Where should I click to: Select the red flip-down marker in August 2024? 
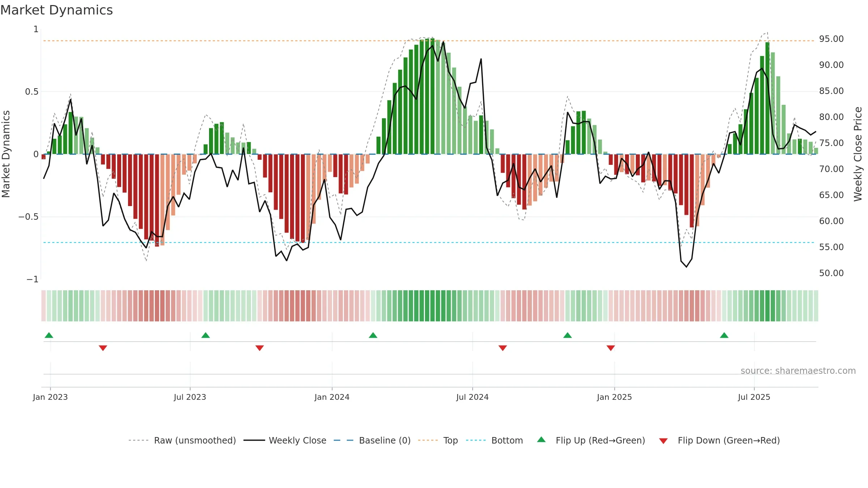tap(503, 348)
